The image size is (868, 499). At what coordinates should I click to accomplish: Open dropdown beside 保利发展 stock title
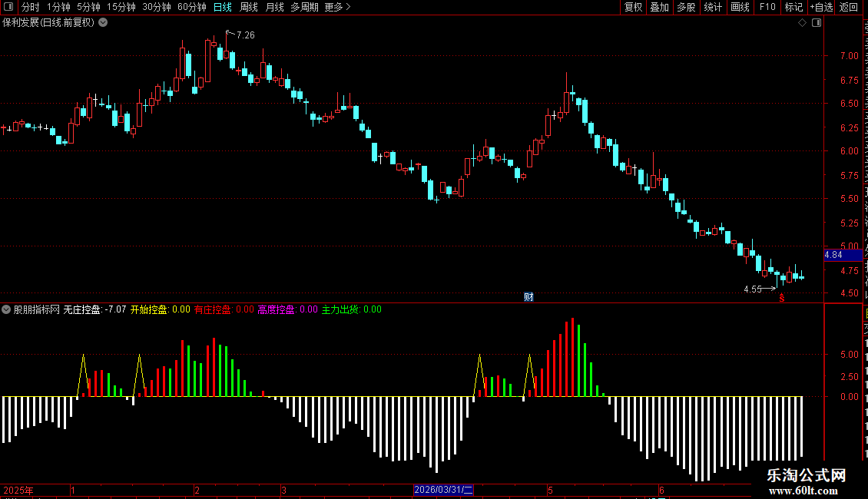click(x=103, y=23)
